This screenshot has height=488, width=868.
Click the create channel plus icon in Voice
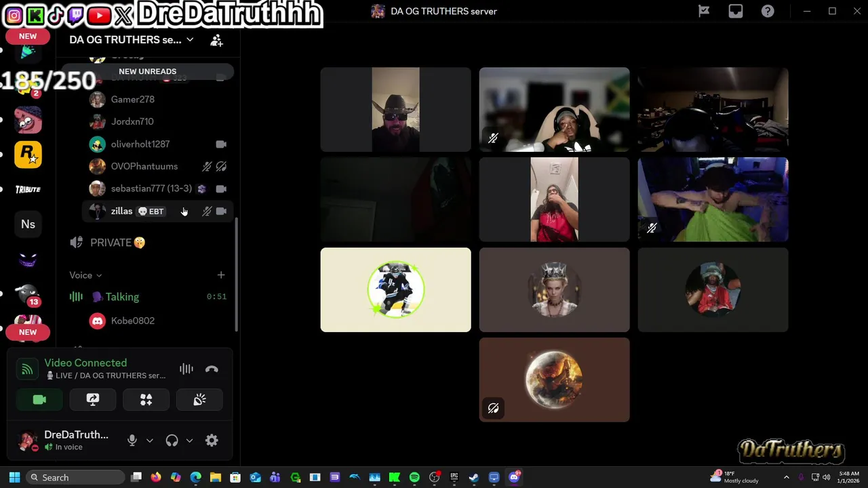(x=220, y=275)
